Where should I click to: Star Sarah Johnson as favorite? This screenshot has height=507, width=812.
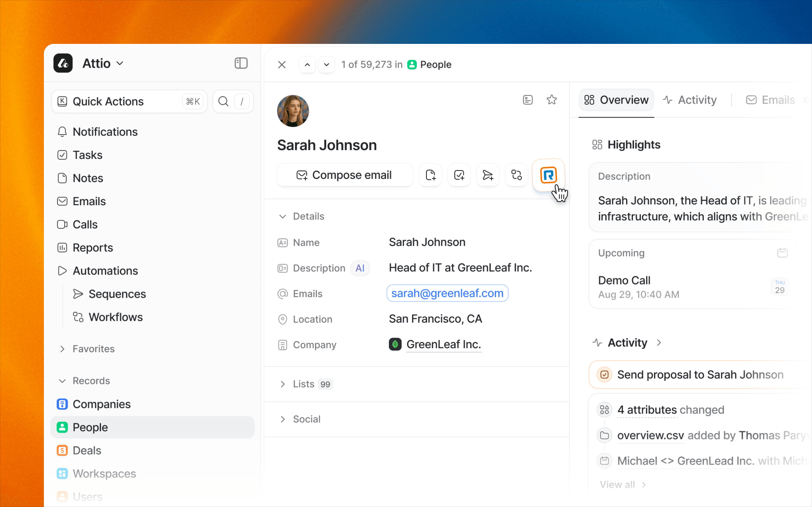point(551,100)
